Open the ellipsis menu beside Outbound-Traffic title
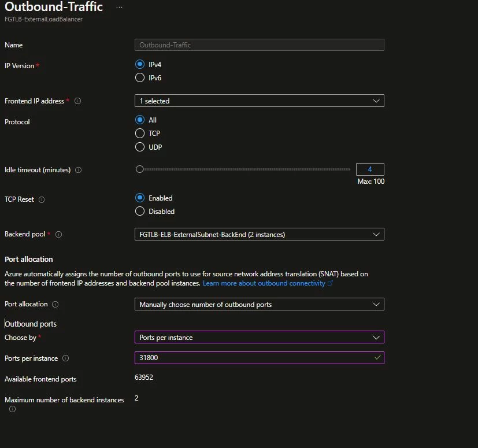The image size is (478, 448). 119,7
